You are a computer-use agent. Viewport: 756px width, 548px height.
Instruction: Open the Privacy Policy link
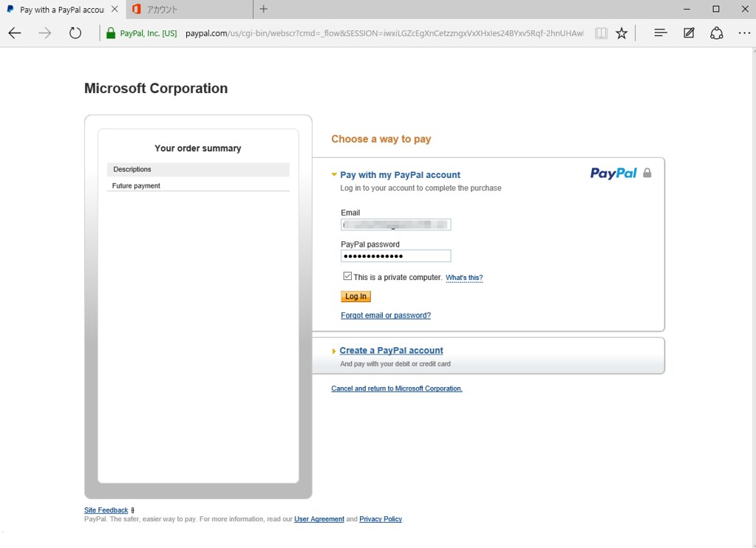tap(381, 519)
